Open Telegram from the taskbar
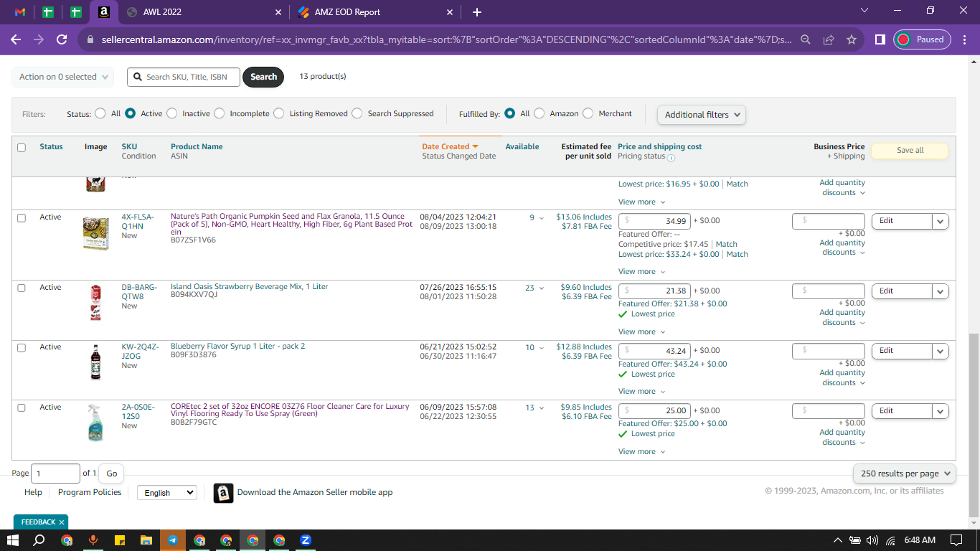 173,540
